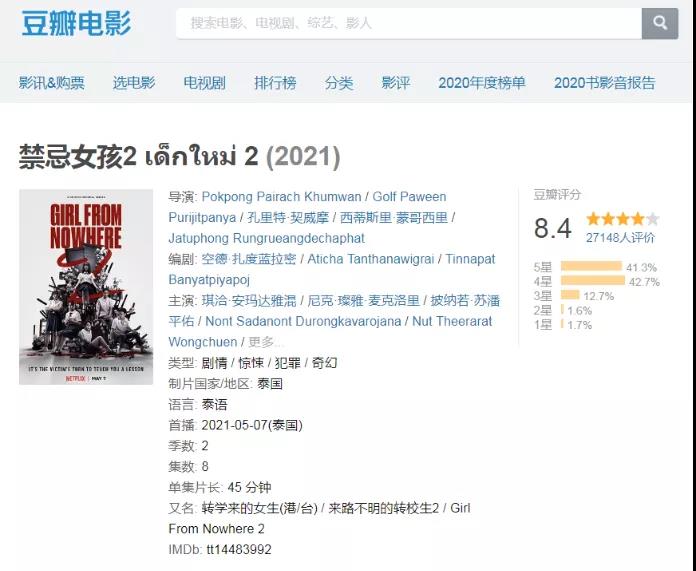Click in the movie search field
Image resolution: width=696 pixels, height=571 pixels.
409,23
